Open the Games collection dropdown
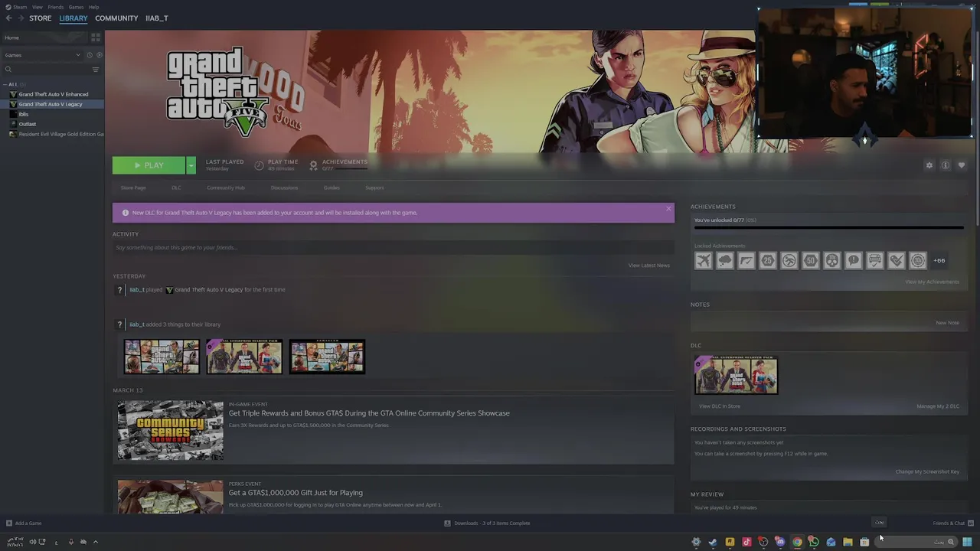980x551 pixels. click(42, 55)
